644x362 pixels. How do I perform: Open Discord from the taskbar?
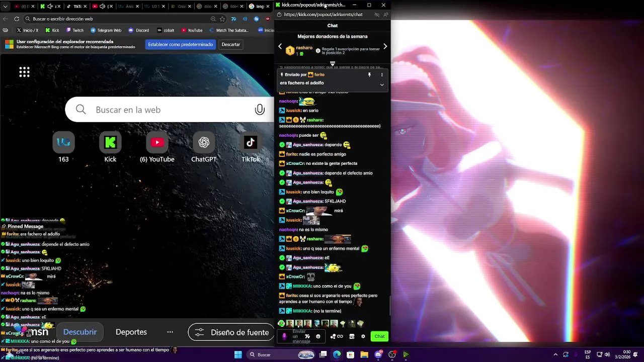(378, 354)
